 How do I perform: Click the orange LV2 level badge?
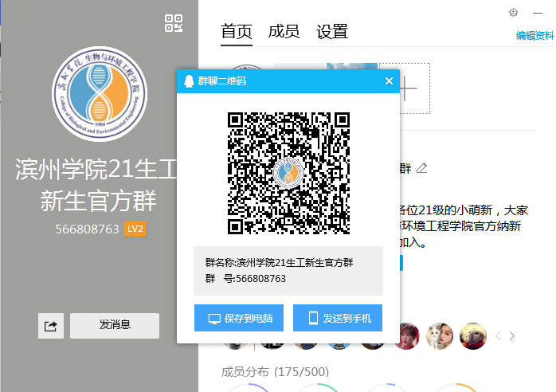point(135,229)
